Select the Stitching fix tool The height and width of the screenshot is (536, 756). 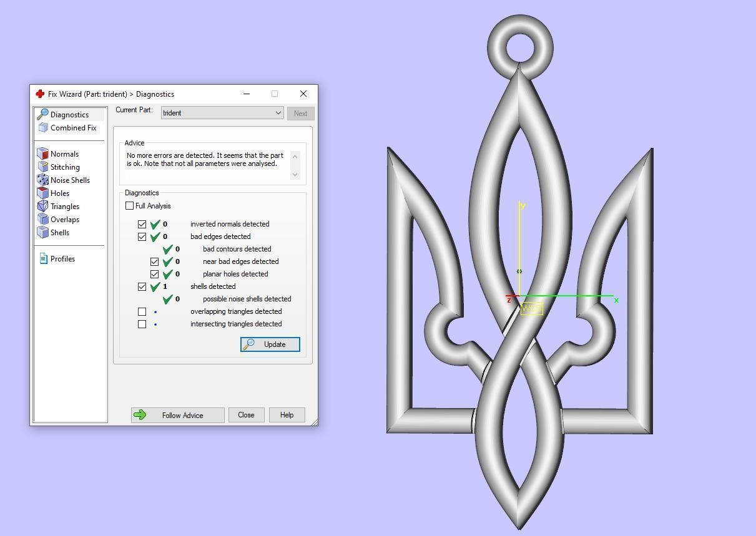click(x=59, y=167)
